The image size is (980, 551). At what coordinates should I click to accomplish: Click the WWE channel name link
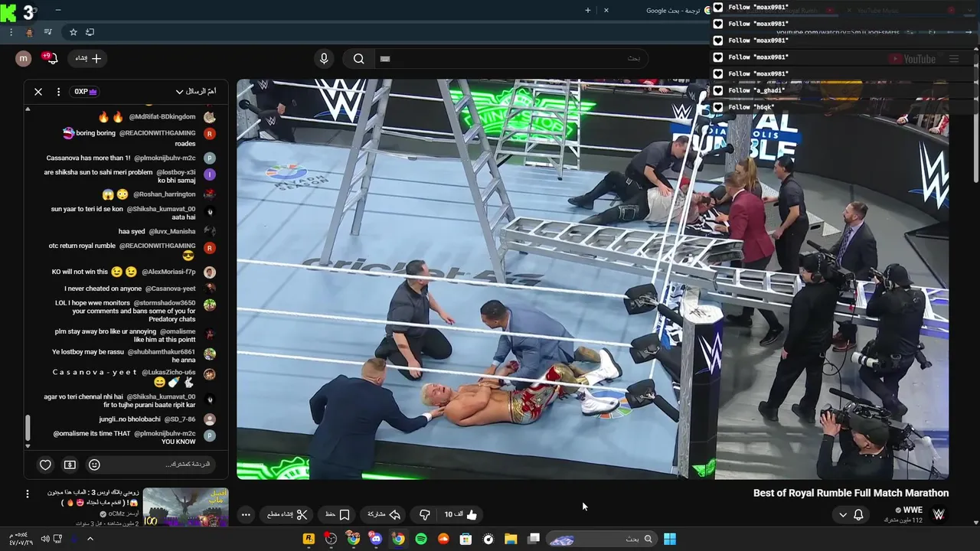pyautogui.click(x=913, y=510)
